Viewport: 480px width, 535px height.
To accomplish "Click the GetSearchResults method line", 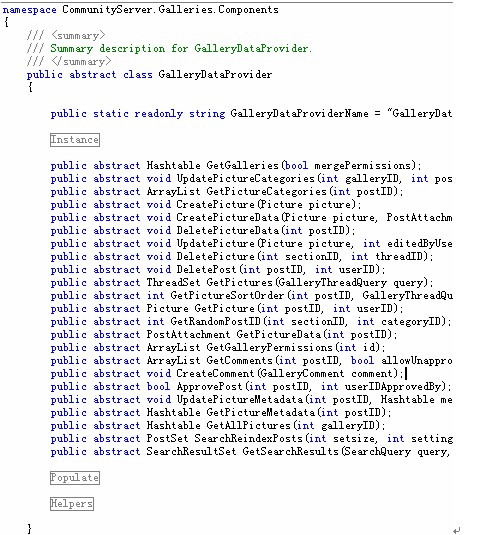I will pos(250,451).
